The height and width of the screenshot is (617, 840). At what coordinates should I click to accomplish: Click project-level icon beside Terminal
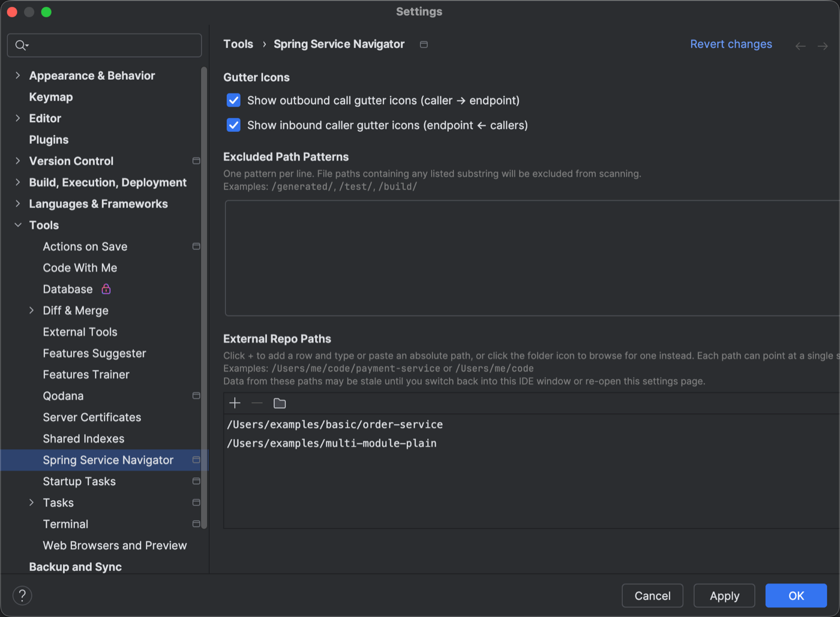[x=196, y=524]
